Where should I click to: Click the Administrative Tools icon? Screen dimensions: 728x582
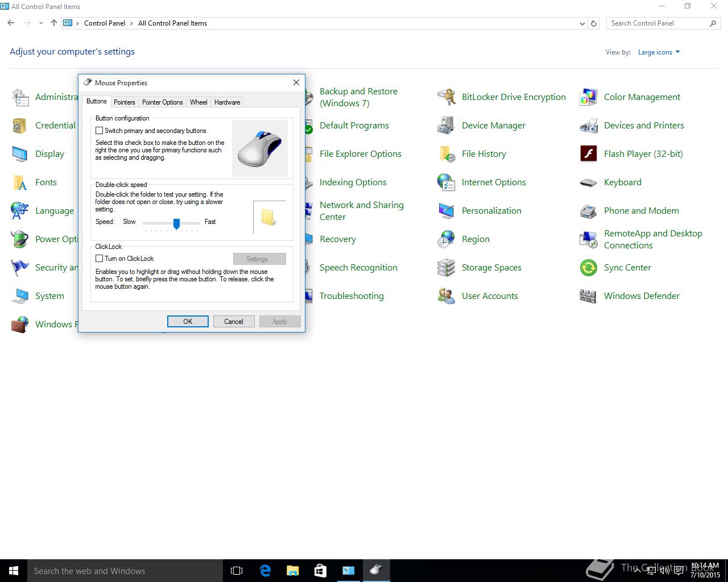[20, 97]
